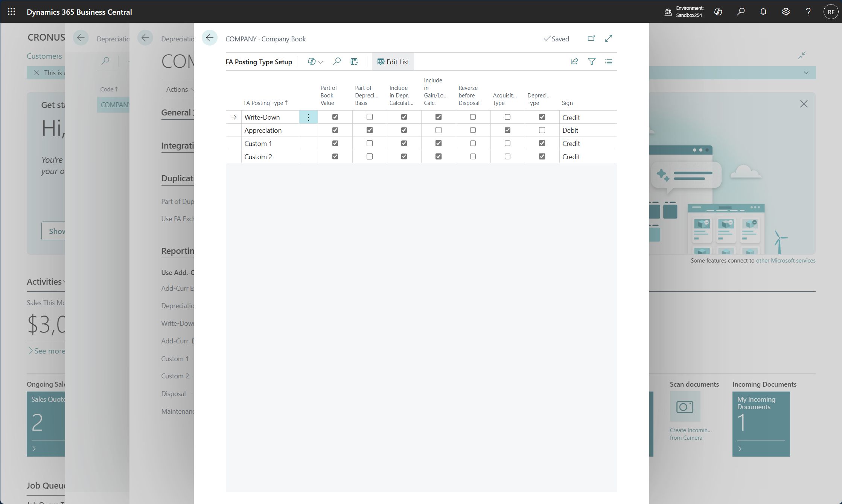Search in the background Depreciation Books list
Viewport: 842px width, 504px height.
pyautogui.click(x=106, y=61)
